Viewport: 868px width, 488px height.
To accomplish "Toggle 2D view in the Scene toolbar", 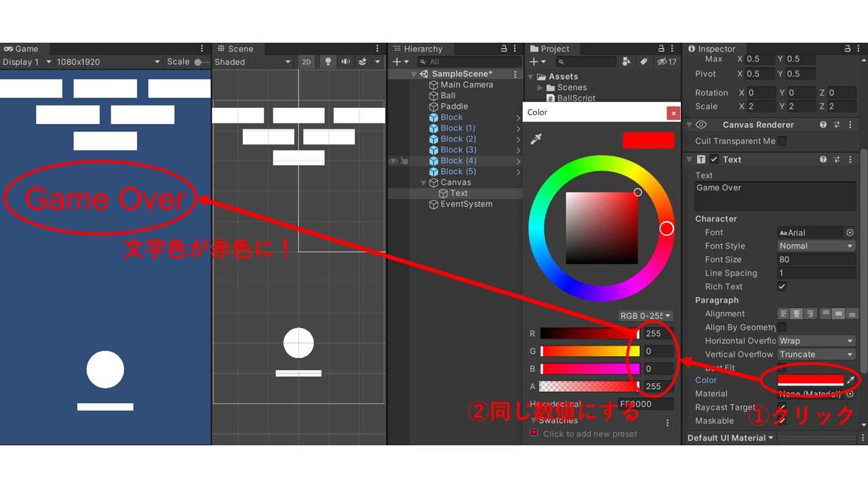I will [307, 62].
